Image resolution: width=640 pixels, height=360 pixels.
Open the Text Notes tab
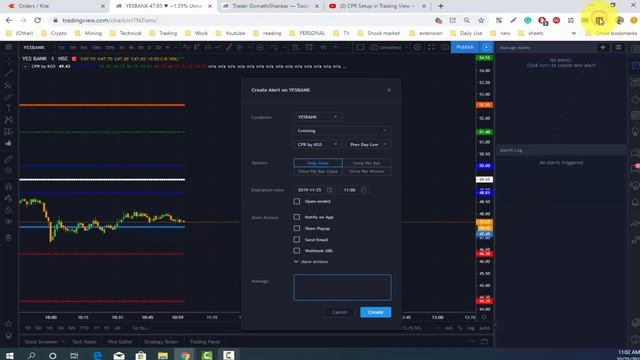[x=84, y=342]
